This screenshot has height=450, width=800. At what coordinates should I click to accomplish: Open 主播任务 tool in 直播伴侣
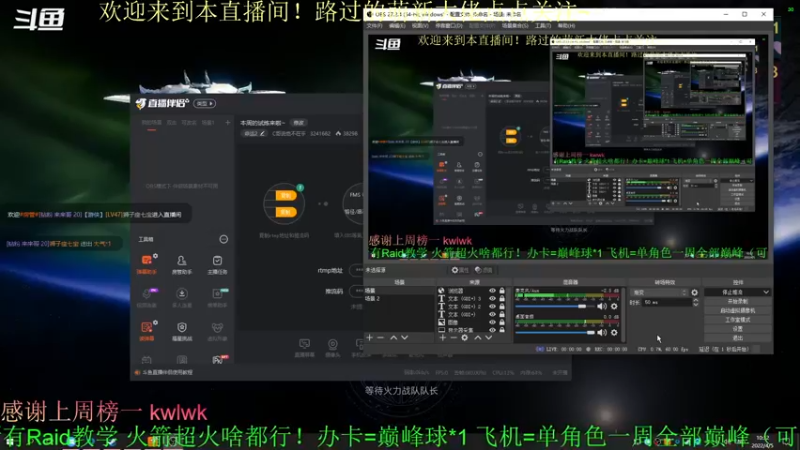point(217,264)
